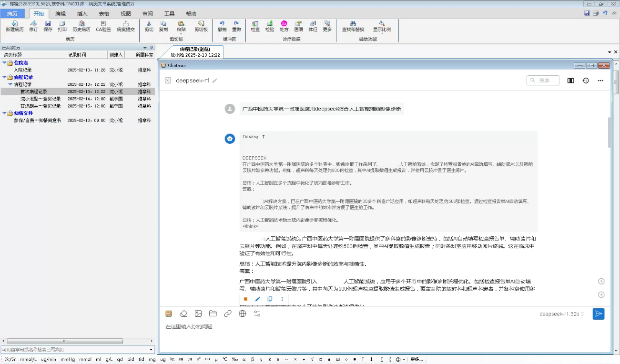This screenshot has width=620, height=364.
Task: Click the 新建病历 toolbar icon
Action: tap(14, 23)
